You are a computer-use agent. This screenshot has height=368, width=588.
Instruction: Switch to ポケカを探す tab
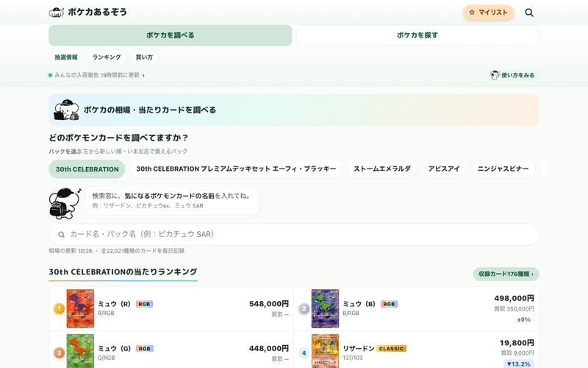(x=417, y=35)
